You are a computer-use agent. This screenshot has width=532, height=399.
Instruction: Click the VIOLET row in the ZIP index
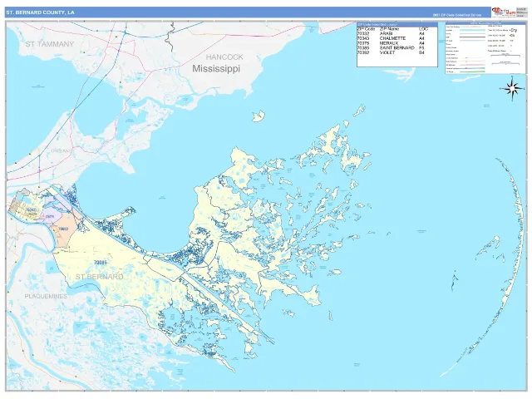[391, 53]
